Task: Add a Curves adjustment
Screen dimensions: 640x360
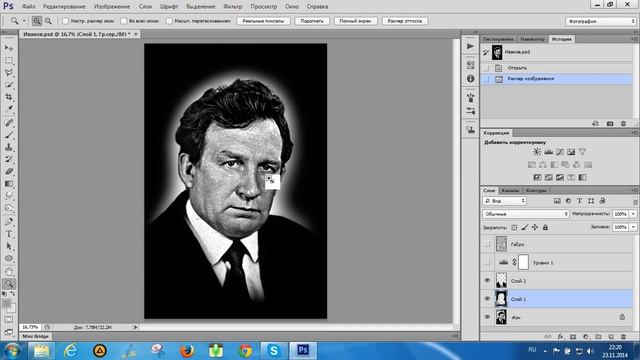Action: 560,152
